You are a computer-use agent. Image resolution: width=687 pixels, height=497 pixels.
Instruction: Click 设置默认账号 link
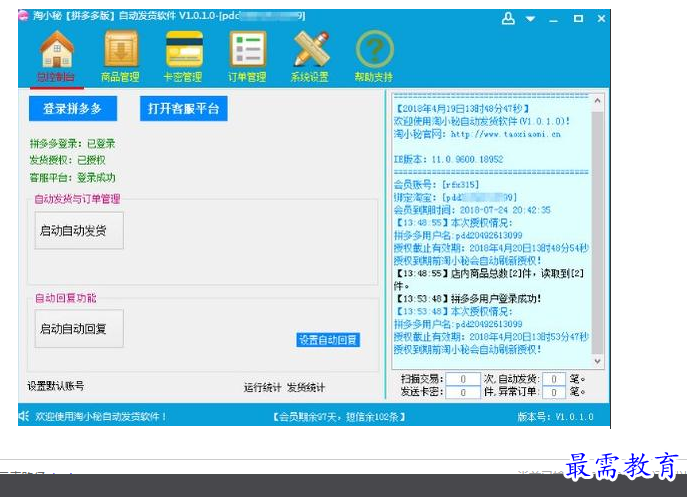pyautogui.click(x=56, y=386)
